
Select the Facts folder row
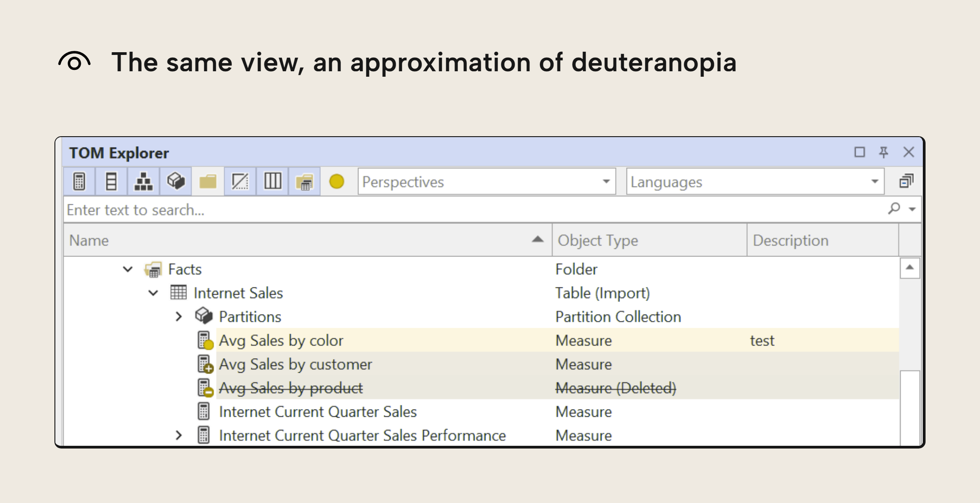coord(185,269)
